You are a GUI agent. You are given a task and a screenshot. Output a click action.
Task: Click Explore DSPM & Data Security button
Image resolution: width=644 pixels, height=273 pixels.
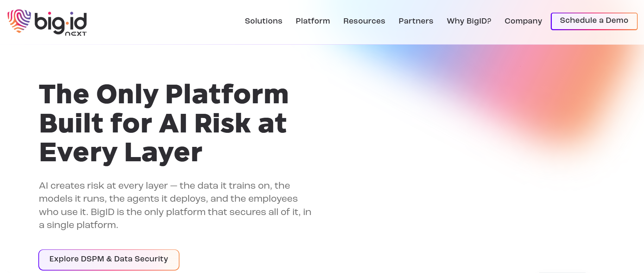click(109, 260)
